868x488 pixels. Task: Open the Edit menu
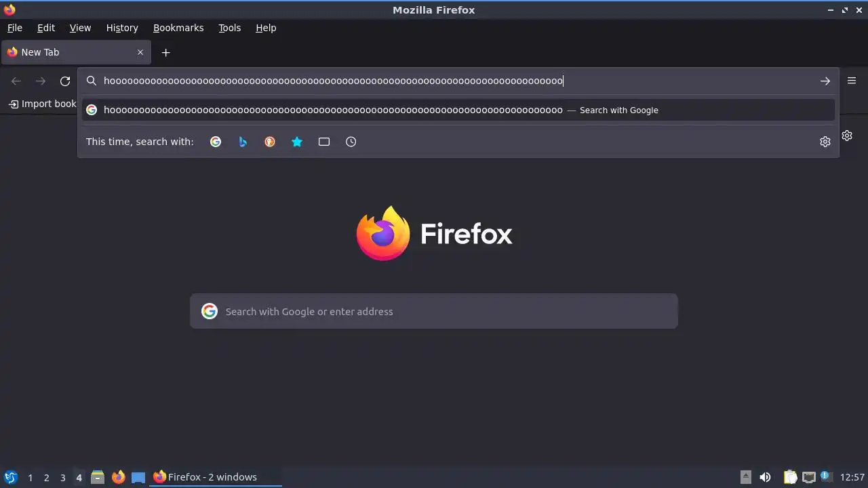pos(46,28)
